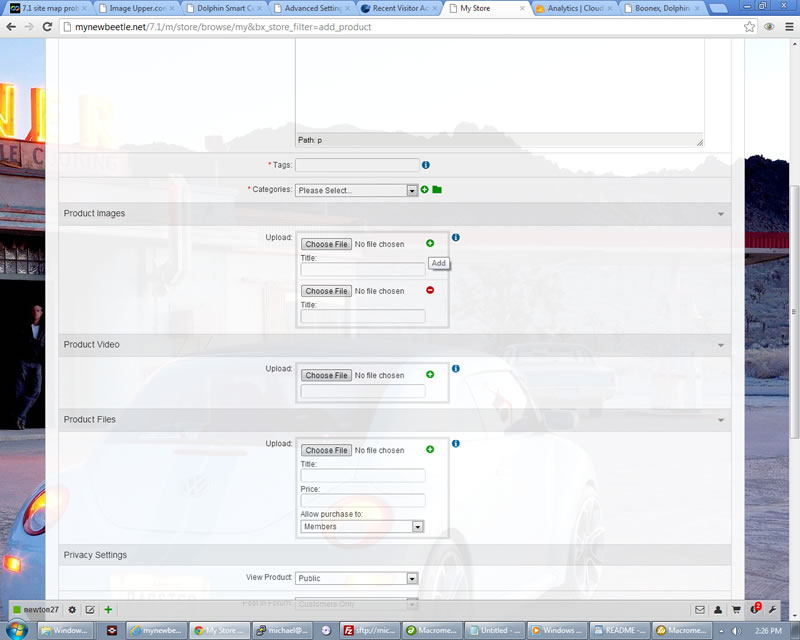
Task: Open settings gear in member toolbar
Action: click(72, 609)
